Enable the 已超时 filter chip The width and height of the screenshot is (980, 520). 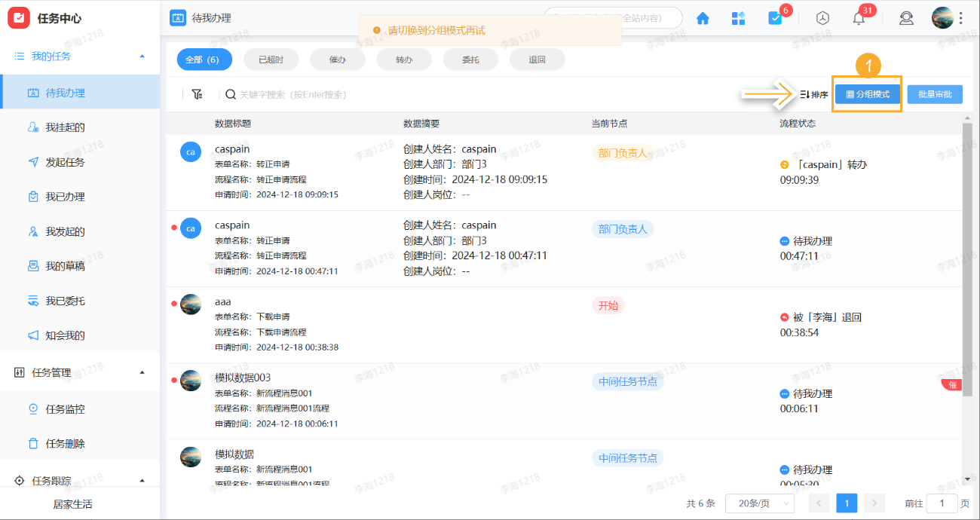coord(271,59)
